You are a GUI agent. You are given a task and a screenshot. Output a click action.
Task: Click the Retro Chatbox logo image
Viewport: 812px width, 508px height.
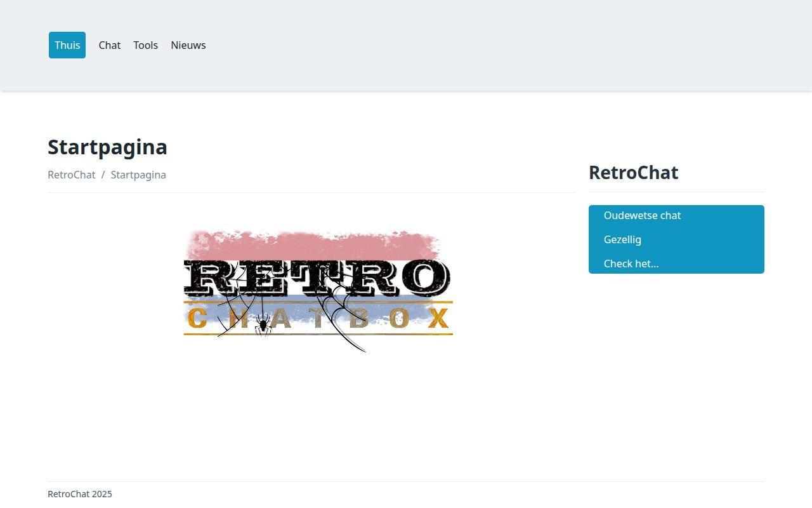point(318,291)
